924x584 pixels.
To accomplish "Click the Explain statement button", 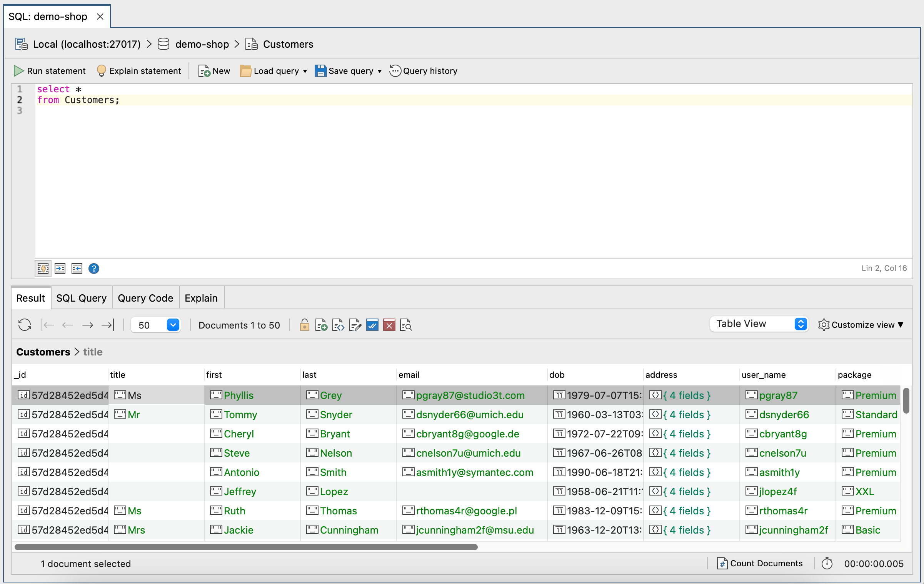I will [x=137, y=71].
